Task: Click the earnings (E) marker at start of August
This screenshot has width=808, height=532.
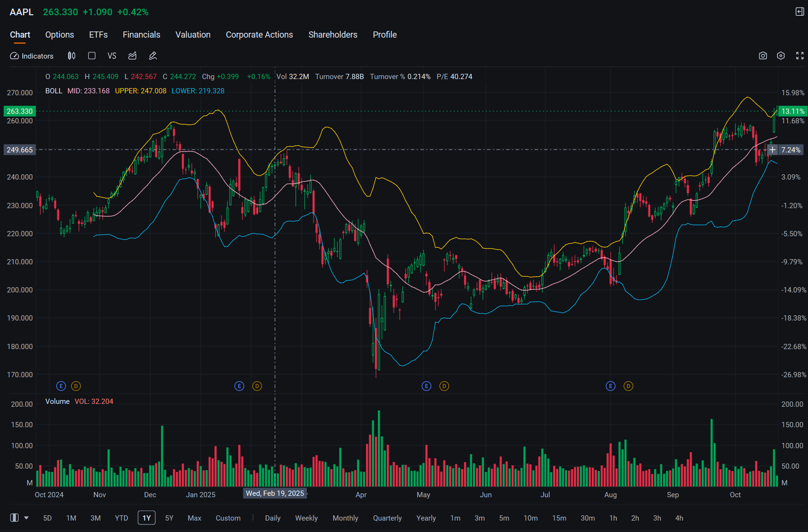Action: pyautogui.click(x=611, y=386)
